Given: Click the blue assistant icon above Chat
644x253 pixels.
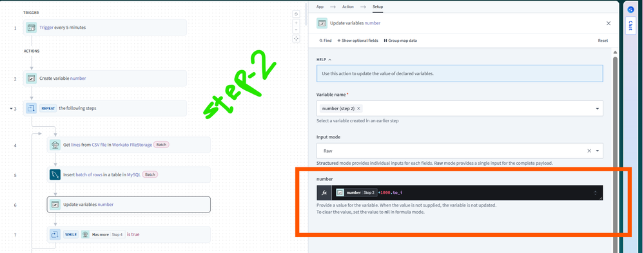Looking at the screenshot, I should coord(630,10).
